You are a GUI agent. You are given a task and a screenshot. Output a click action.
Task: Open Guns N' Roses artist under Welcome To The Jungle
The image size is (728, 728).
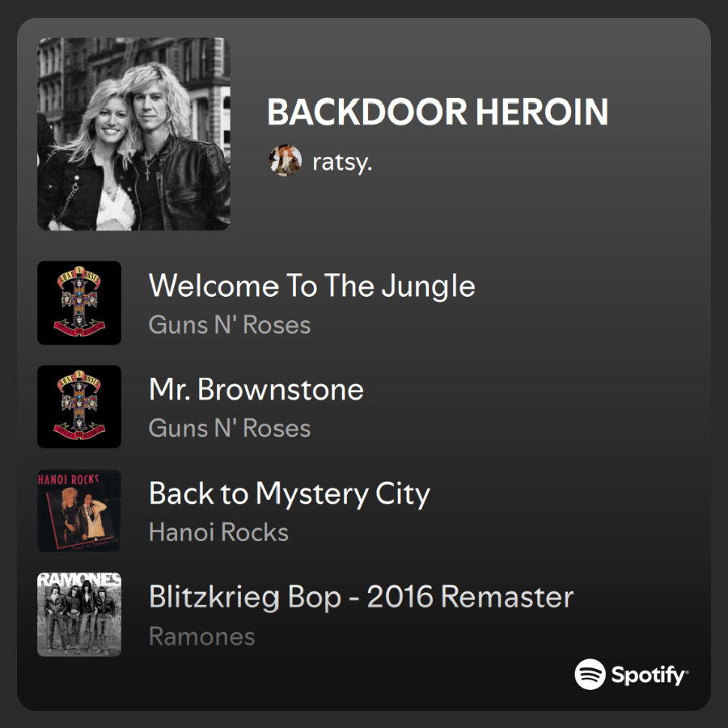tap(230, 324)
